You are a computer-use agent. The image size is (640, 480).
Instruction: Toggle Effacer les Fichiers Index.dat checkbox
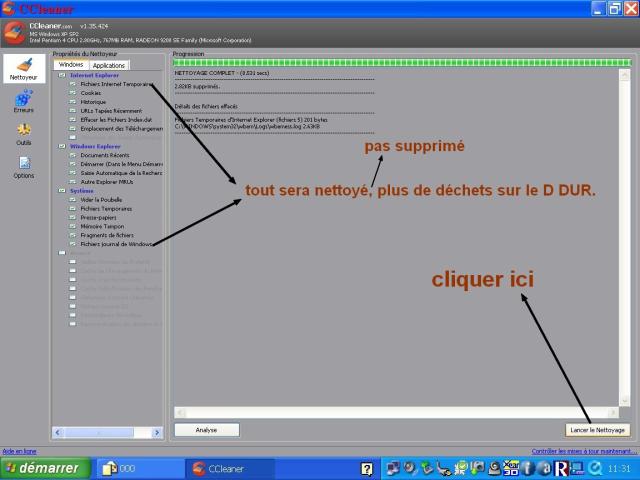(x=73, y=120)
